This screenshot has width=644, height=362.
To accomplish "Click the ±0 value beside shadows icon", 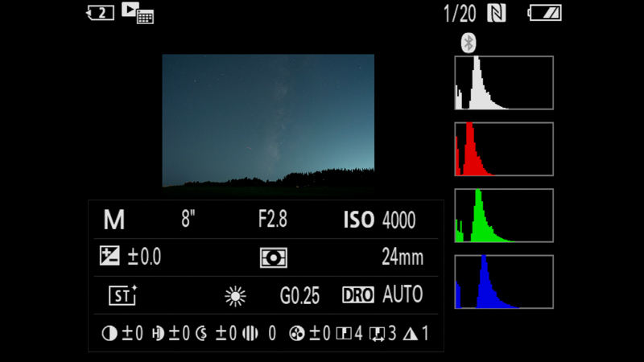I will coord(226,333).
